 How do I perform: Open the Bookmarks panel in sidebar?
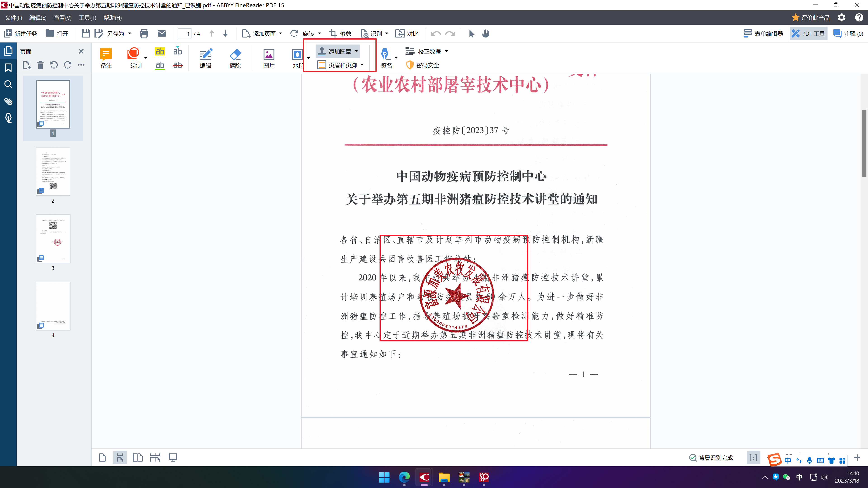(8, 68)
